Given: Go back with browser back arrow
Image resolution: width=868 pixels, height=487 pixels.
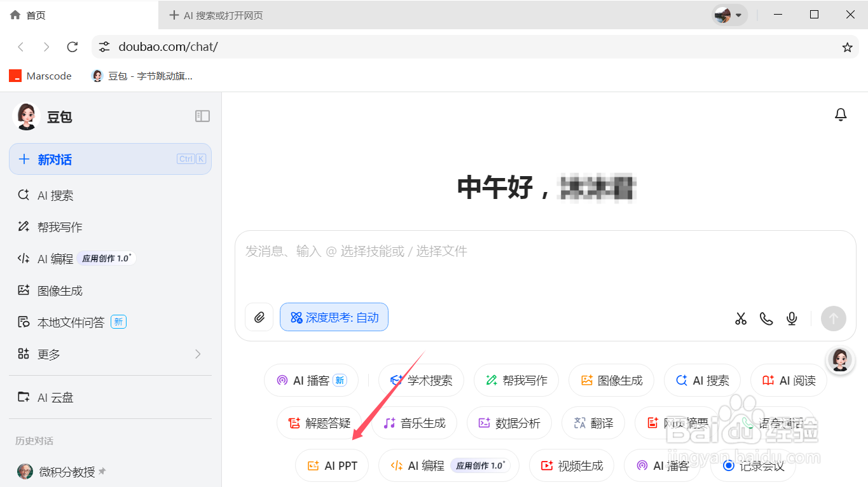Looking at the screenshot, I should click(x=21, y=47).
